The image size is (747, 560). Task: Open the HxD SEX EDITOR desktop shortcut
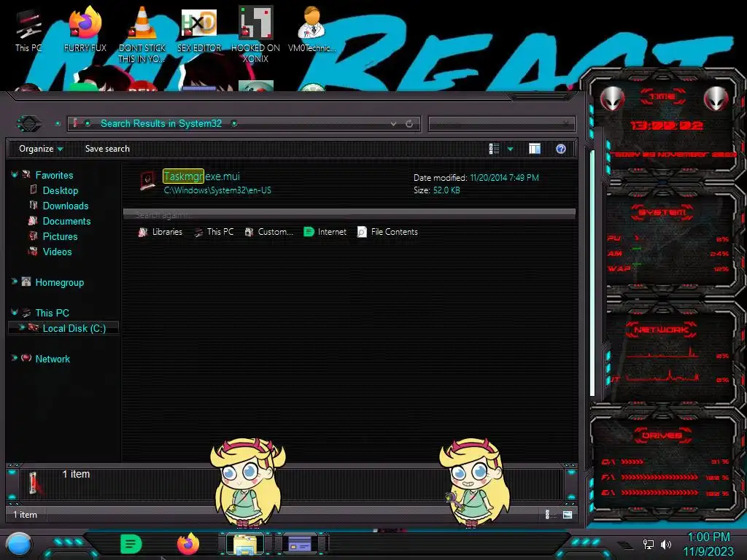(199, 30)
